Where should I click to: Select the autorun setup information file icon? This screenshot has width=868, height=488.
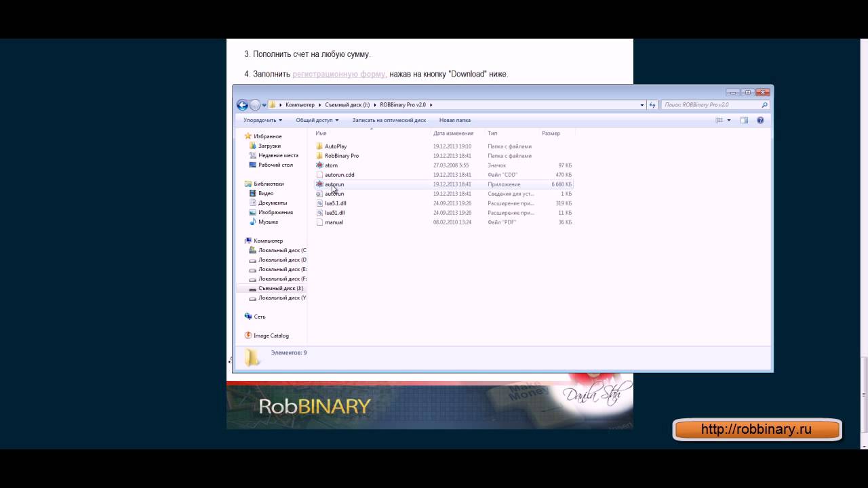(319, 194)
